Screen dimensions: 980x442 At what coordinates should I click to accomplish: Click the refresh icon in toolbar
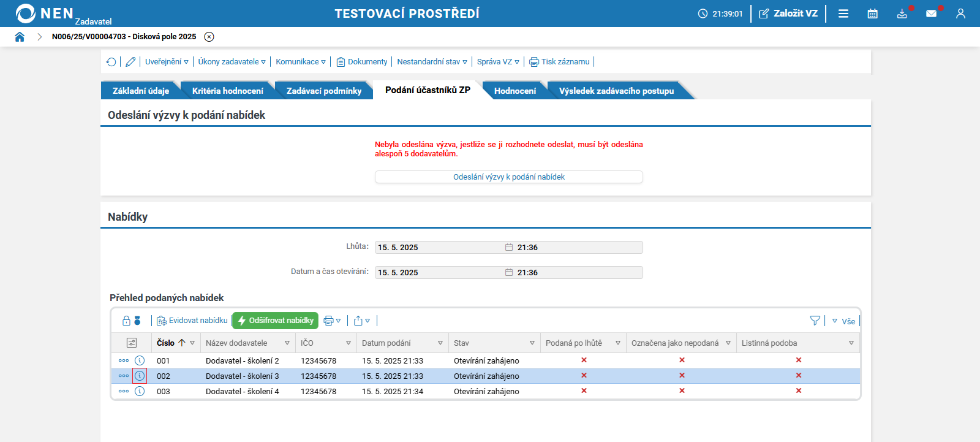111,62
